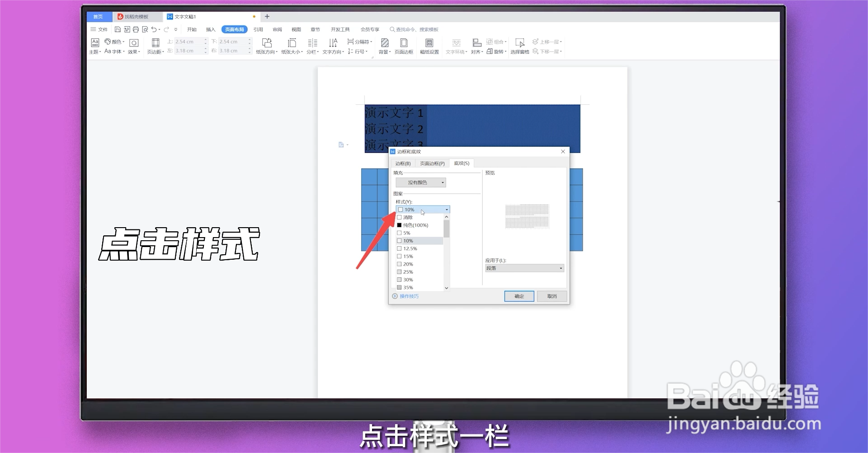Click the 确定 button in dialog

coord(519,296)
